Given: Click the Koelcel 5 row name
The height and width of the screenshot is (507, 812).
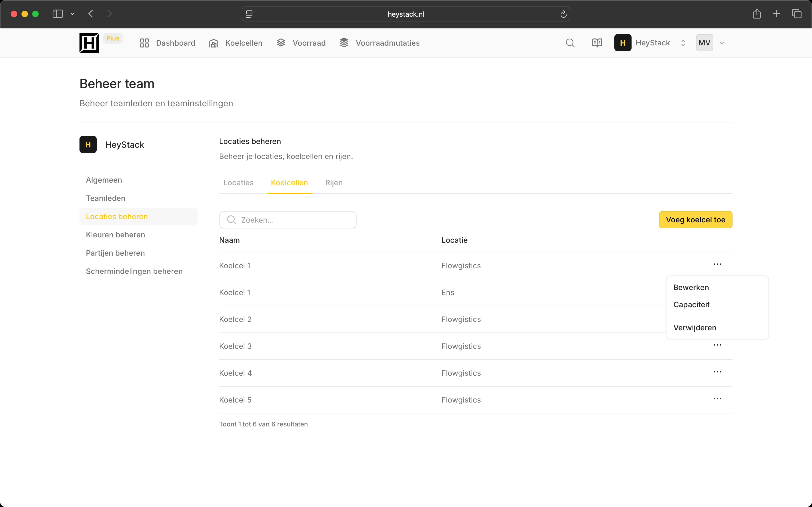Looking at the screenshot, I should tap(235, 400).
